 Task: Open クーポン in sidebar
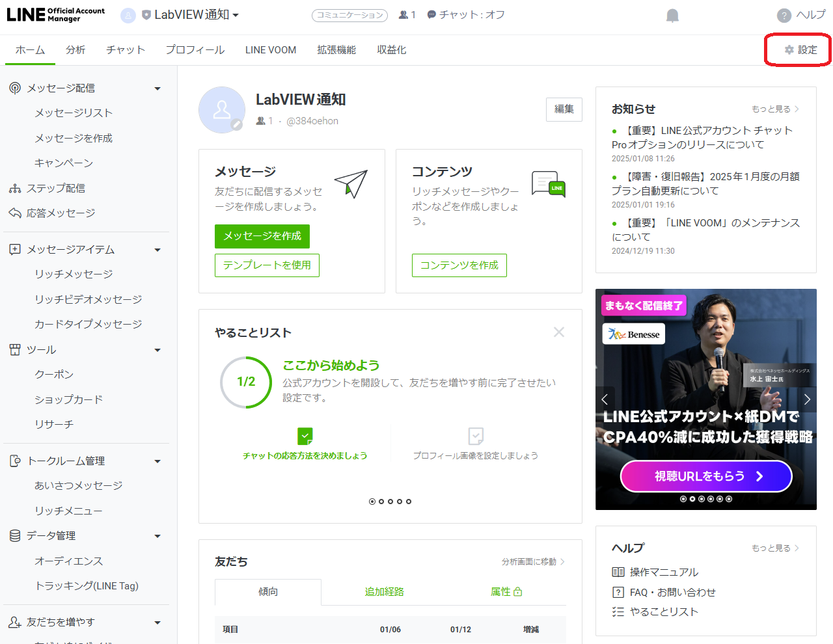click(x=54, y=375)
